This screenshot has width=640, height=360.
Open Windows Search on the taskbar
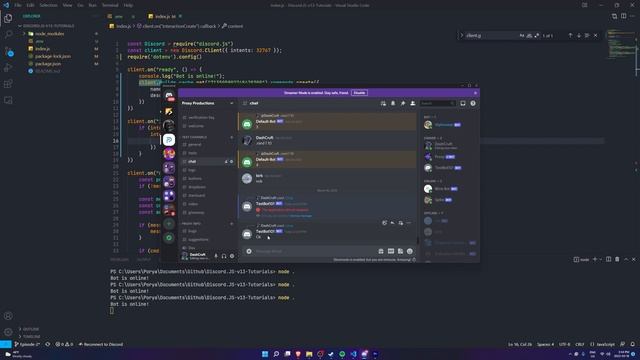[x=276, y=354]
